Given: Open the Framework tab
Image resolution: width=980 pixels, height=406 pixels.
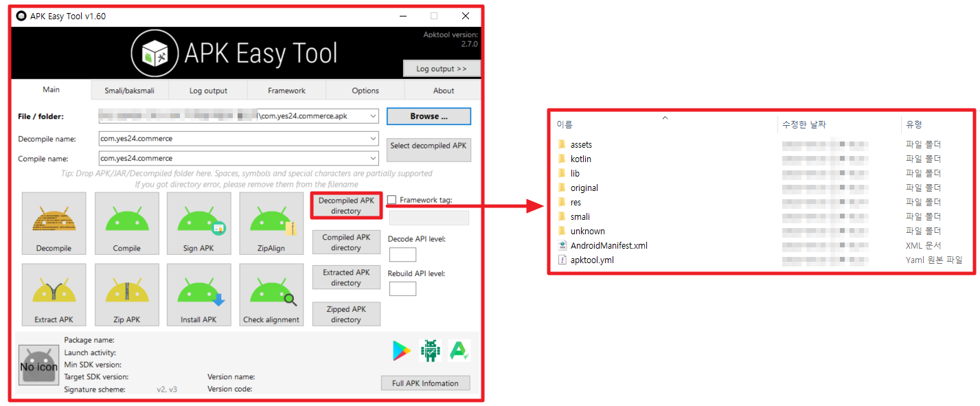Looking at the screenshot, I should tap(286, 90).
